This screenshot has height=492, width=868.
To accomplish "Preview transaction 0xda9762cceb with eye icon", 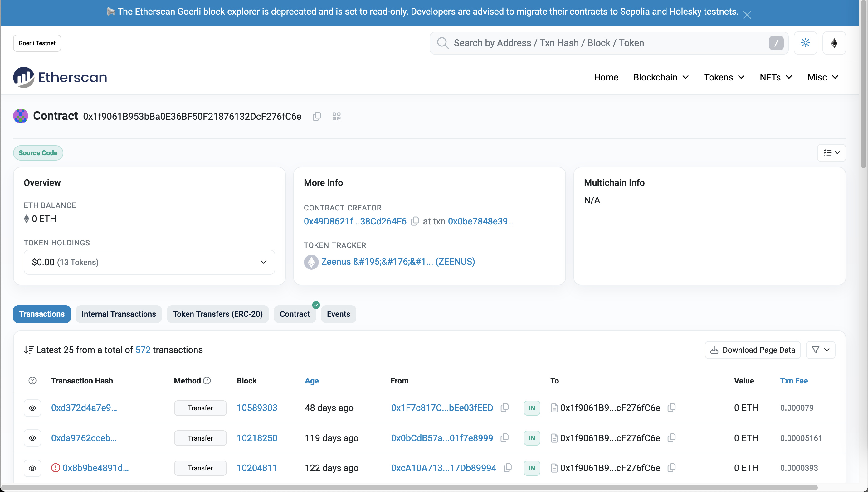I will point(32,438).
